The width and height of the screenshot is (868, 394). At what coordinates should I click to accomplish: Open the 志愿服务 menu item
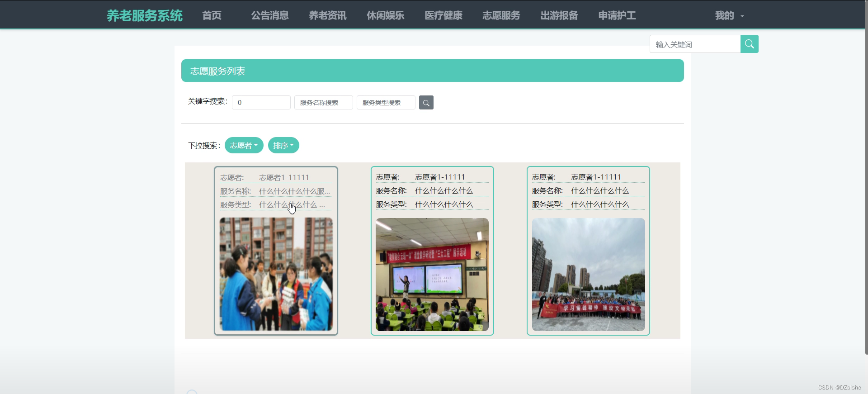[501, 15]
